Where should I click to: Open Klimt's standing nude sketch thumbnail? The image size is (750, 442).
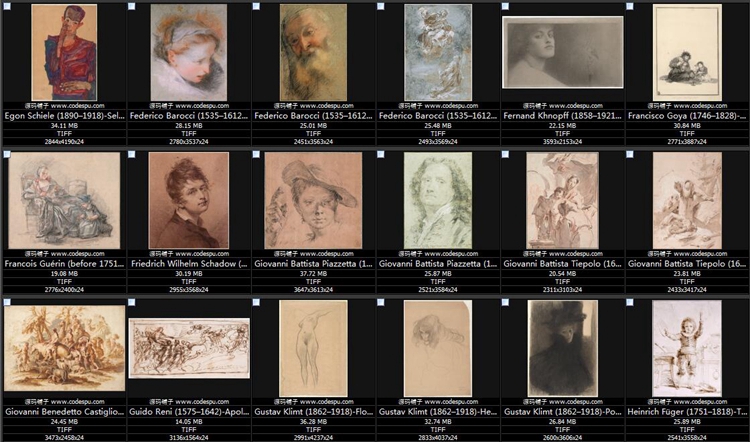313,348
